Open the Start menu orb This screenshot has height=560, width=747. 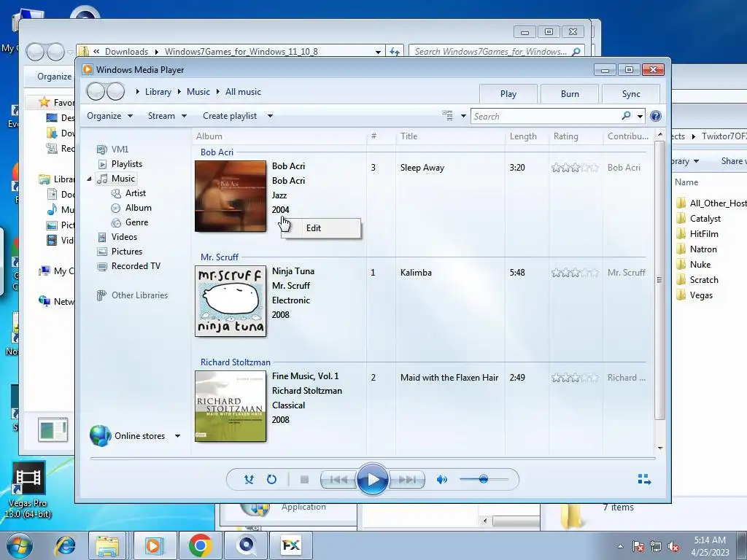20,545
